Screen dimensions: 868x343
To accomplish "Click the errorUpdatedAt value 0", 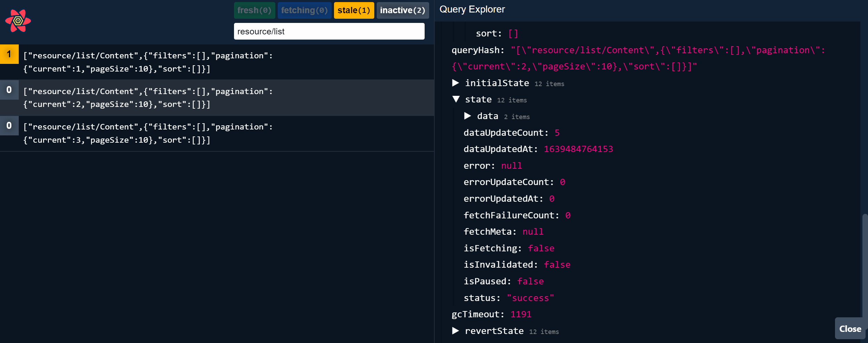I will [552, 199].
